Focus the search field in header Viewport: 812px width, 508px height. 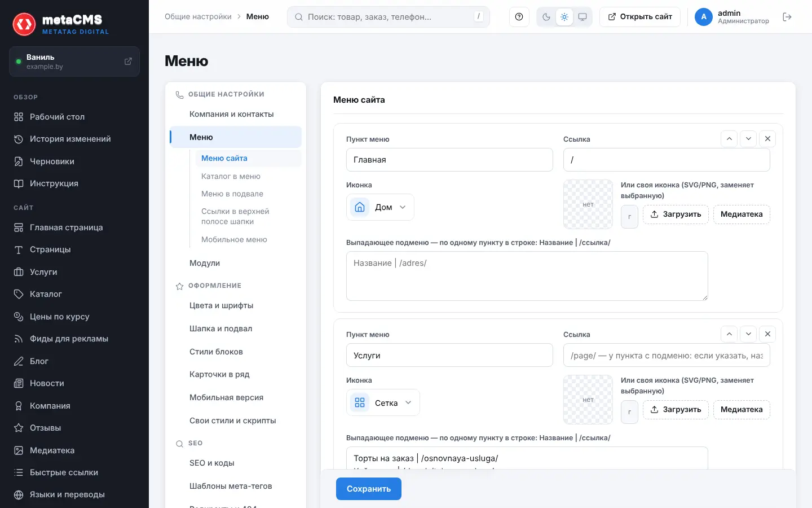[x=389, y=17]
